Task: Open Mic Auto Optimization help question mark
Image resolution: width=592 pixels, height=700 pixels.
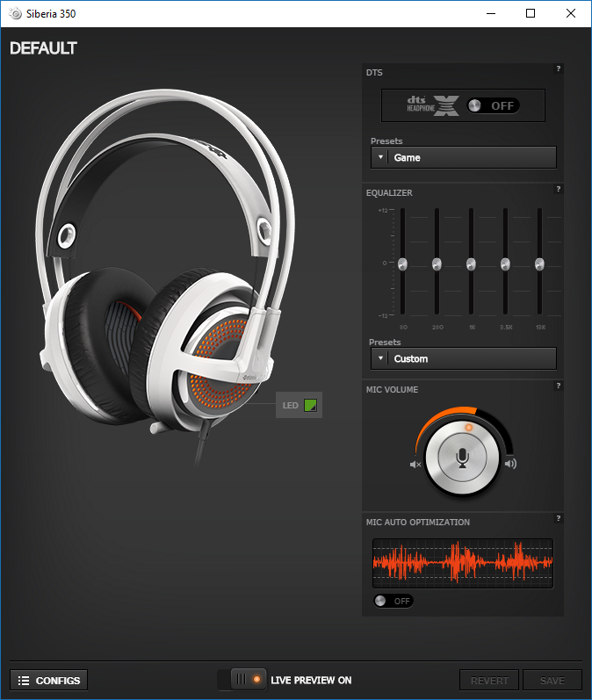Action: (x=558, y=518)
